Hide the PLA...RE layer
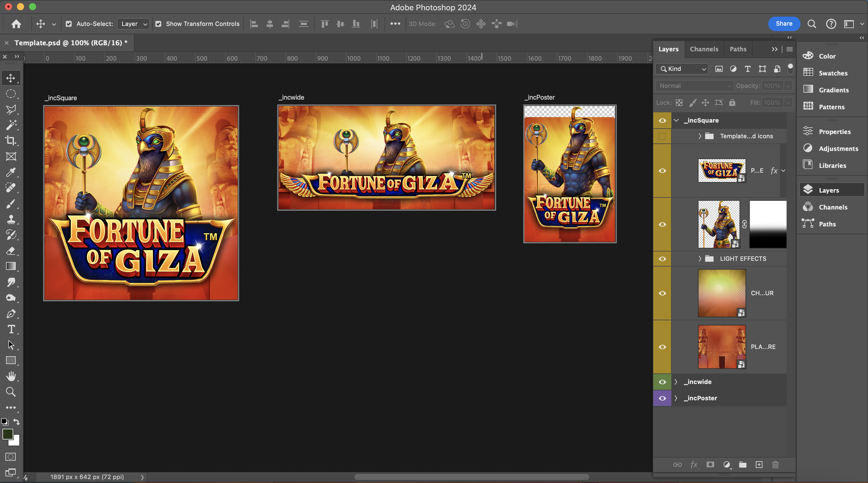Viewport: 868px width, 483px height. (x=662, y=347)
